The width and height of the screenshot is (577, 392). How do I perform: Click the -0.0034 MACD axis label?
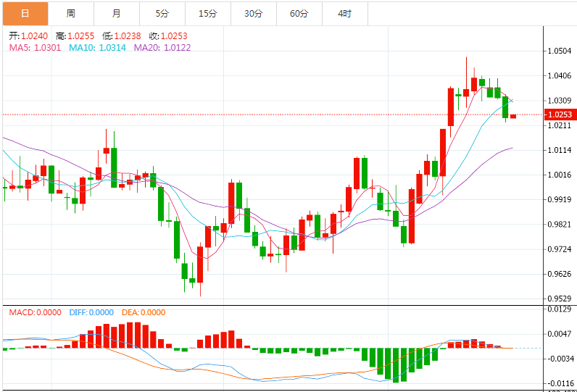[560, 359]
